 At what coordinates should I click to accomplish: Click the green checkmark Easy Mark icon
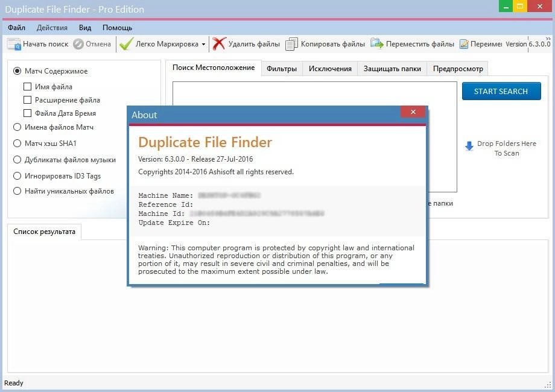click(x=126, y=44)
